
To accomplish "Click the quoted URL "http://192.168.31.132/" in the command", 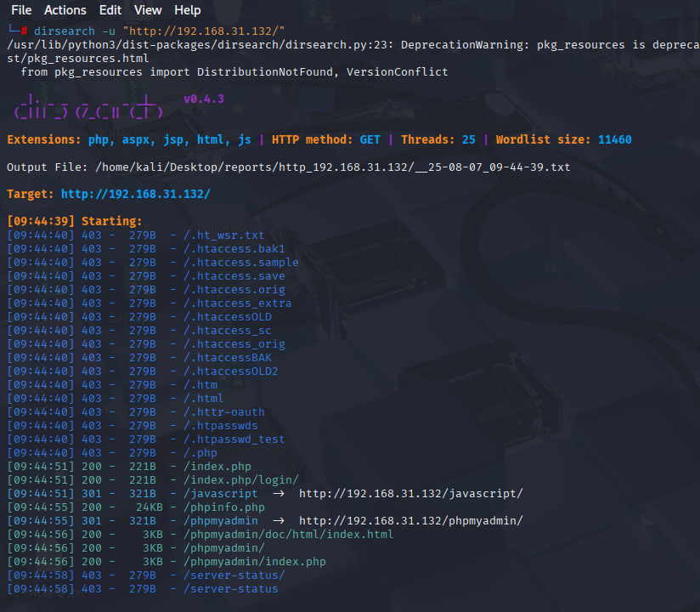I will tap(204, 31).
